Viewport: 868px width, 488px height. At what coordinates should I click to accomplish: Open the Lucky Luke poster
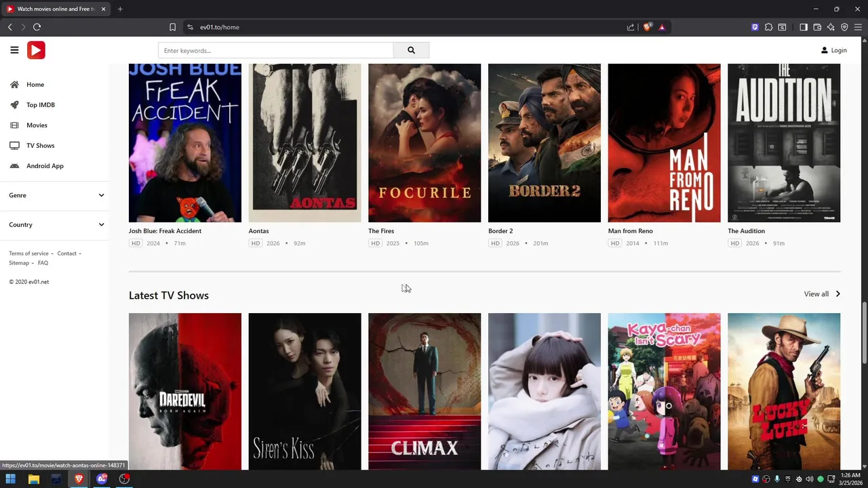pyautogui.click(x=784, y=391)
